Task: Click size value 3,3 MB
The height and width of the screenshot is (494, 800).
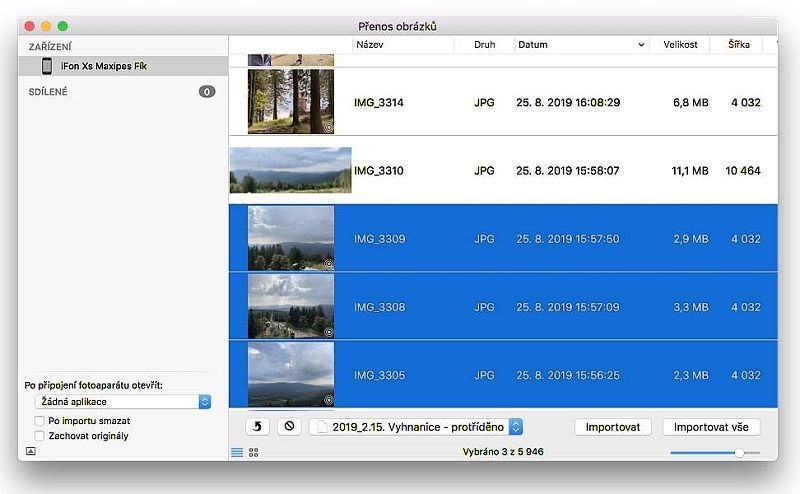Action: coord(691,307)
